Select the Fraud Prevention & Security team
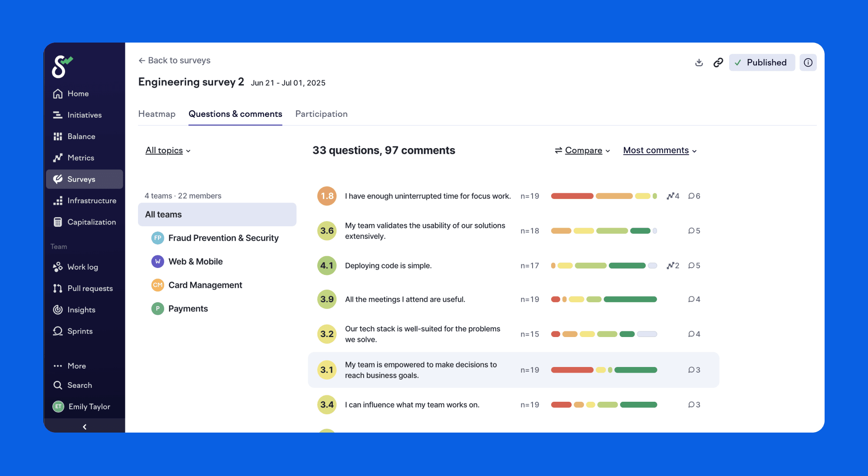 click(223, 238)
